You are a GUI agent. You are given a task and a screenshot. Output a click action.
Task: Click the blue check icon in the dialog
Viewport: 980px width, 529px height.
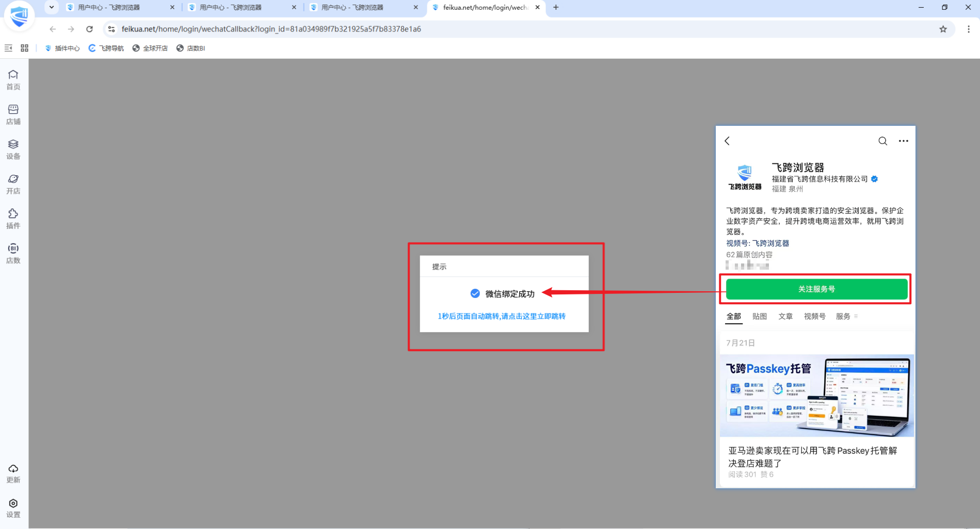click(x=475, y=293)
